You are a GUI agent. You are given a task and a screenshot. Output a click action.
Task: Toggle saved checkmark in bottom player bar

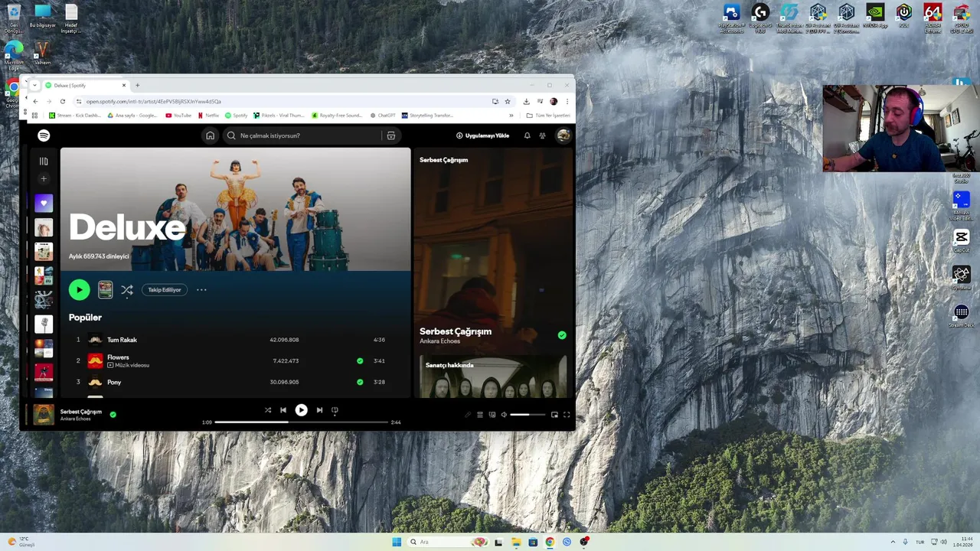[113, 415]
